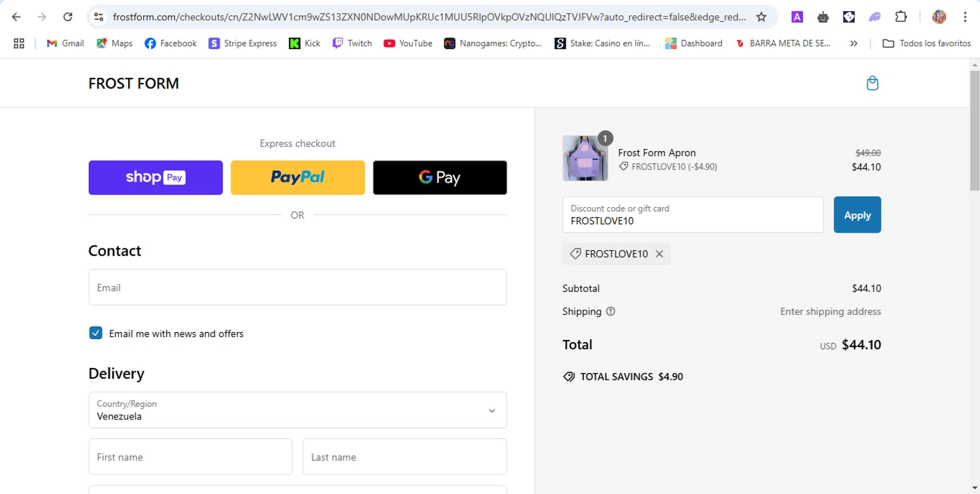The width and height of the screenshot is (980, 494).
Task: Open the apps grid shortcut
Action: pyautogui.click(x=19, y=43)
